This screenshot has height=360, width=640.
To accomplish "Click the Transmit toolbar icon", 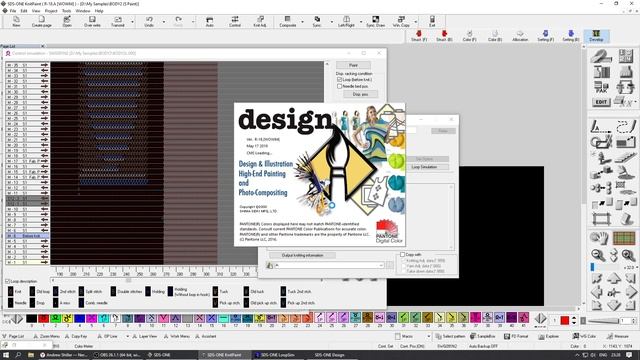I will 118,21.
